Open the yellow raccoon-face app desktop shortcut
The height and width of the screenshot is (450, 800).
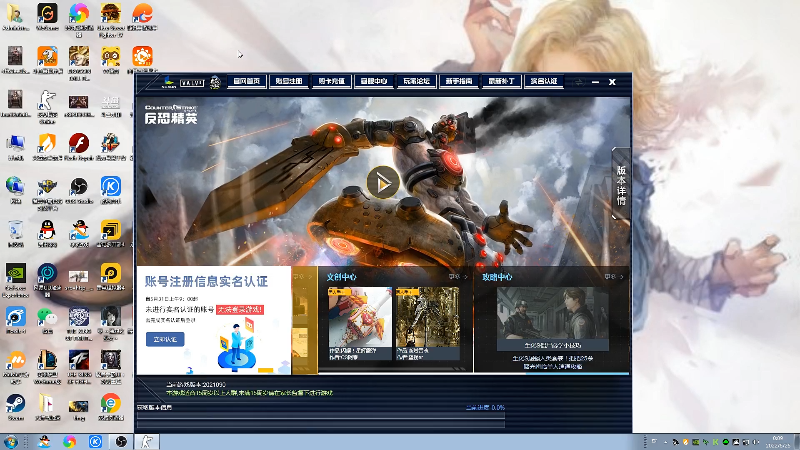[110, 60]
